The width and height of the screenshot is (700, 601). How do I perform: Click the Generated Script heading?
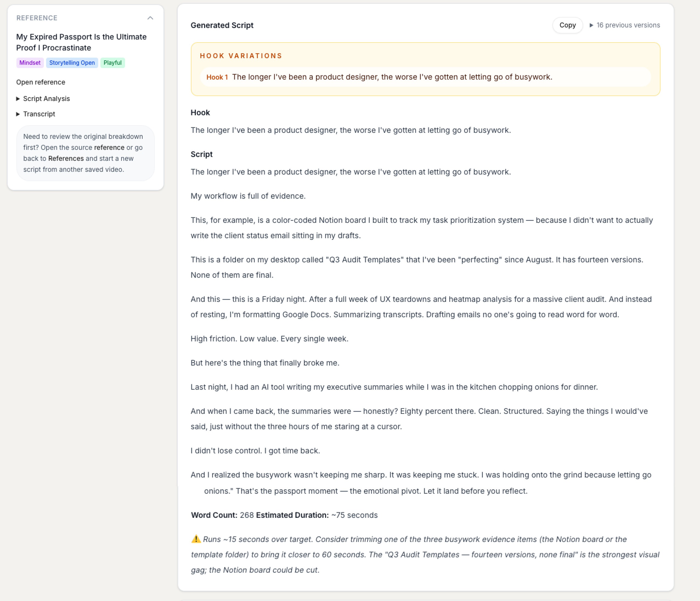[x=222, y=25]
